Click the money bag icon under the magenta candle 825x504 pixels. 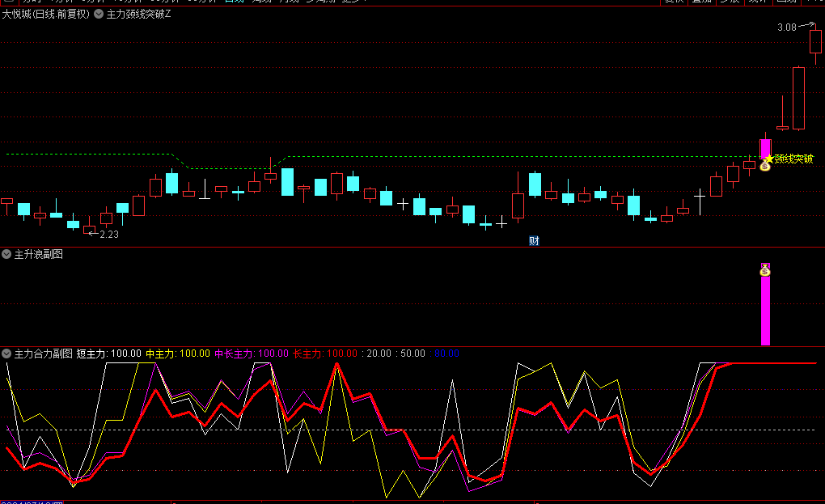coord(765,166)
